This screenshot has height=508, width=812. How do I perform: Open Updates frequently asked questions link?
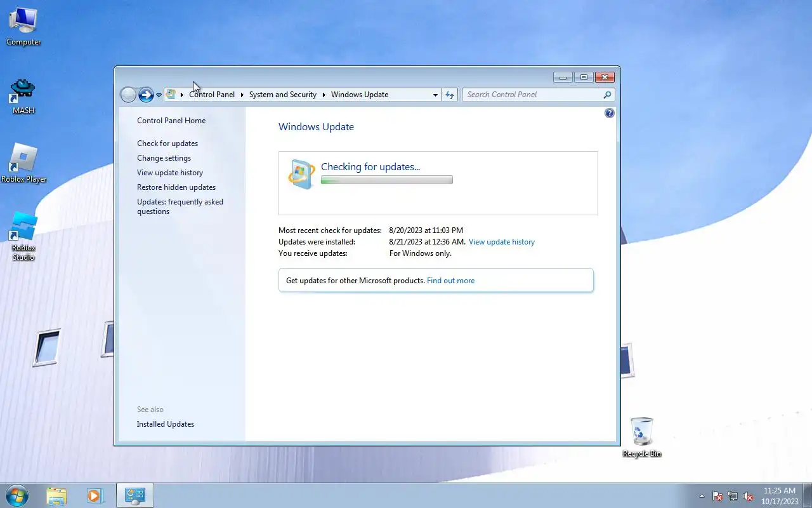pos(180,206)
